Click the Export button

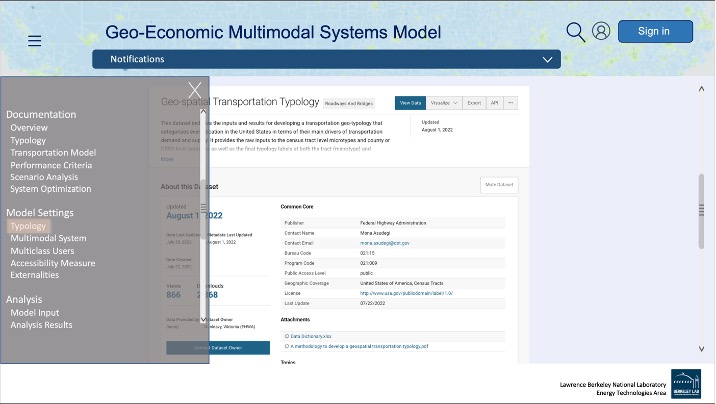coord(474,103)
